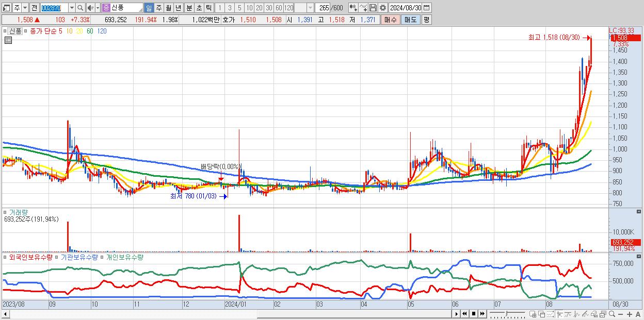Toggle the 외국인보유수량 indicator marker
The image size is (644, 320).
coord(6,257)
